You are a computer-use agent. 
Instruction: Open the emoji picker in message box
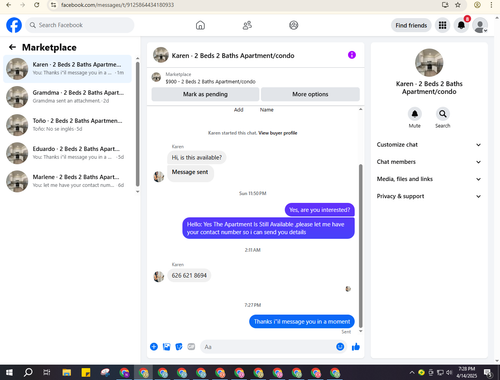pos(340,347)
